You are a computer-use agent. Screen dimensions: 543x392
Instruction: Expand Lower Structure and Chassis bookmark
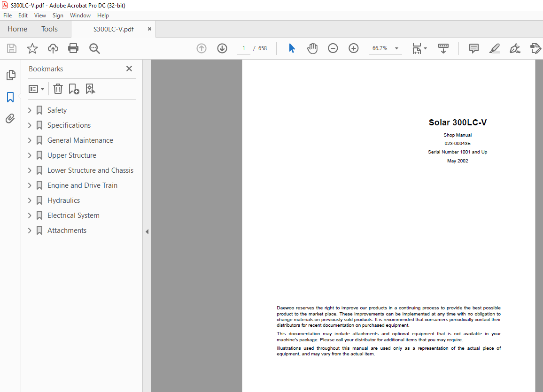(x=30, y=170)
